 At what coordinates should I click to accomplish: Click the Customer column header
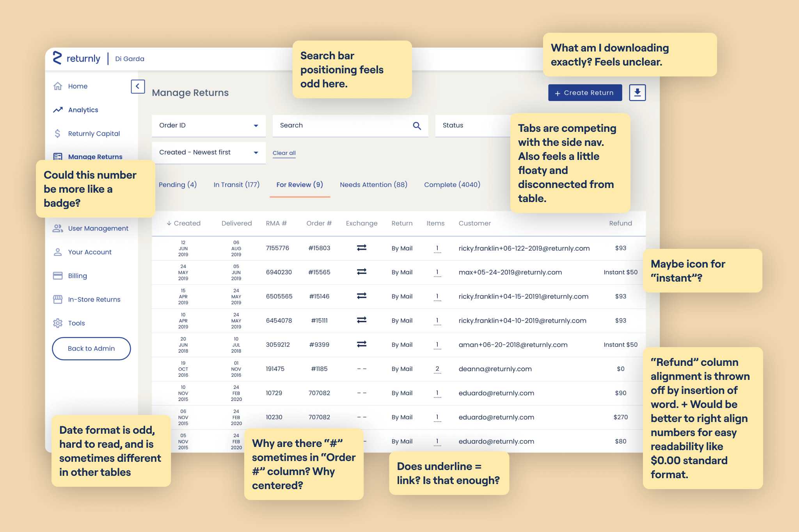475,223
